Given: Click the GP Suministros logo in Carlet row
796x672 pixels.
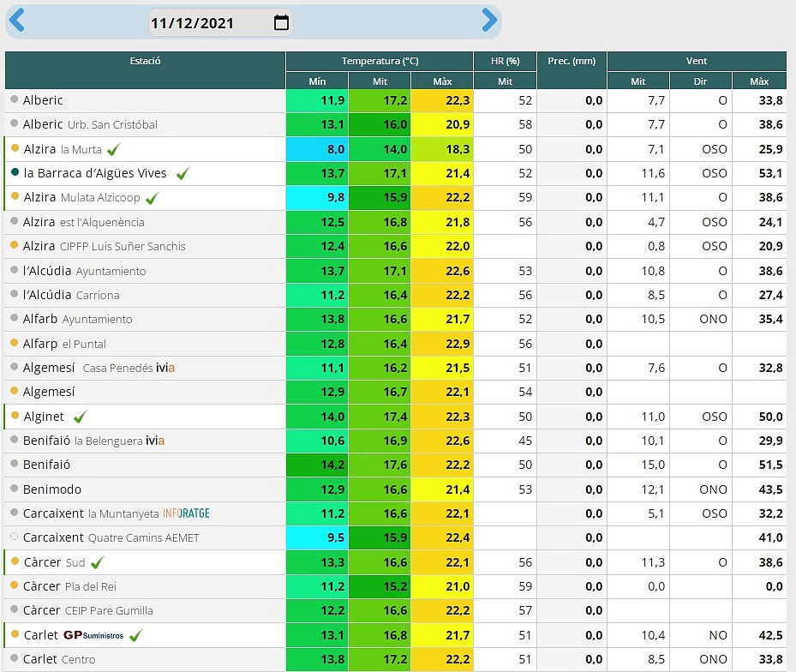Looking at the screenshot, I should 93,635.
